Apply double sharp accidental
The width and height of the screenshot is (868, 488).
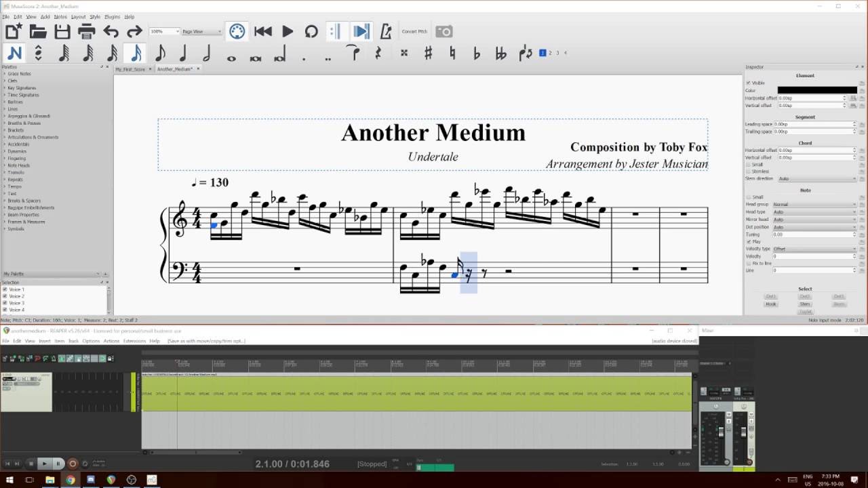click(x=404, y=53)
